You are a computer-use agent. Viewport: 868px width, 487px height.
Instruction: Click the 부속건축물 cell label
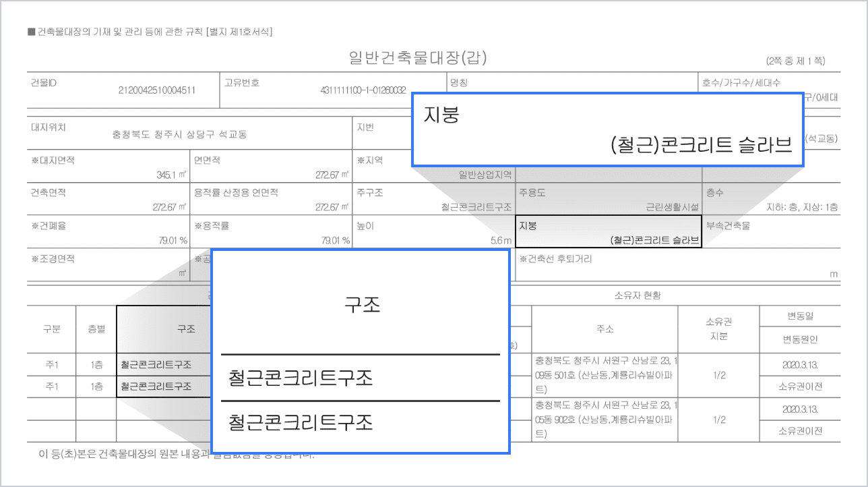(728, 226)
